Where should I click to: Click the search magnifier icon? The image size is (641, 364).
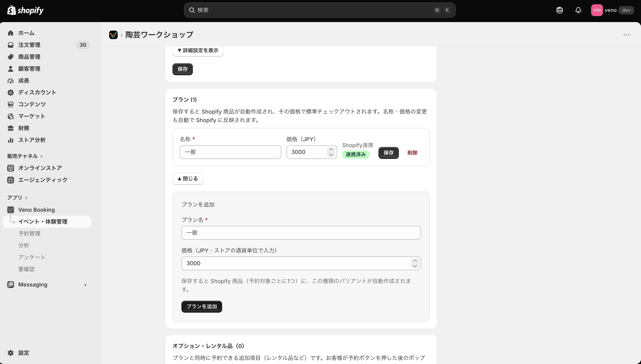click(192, 10)
